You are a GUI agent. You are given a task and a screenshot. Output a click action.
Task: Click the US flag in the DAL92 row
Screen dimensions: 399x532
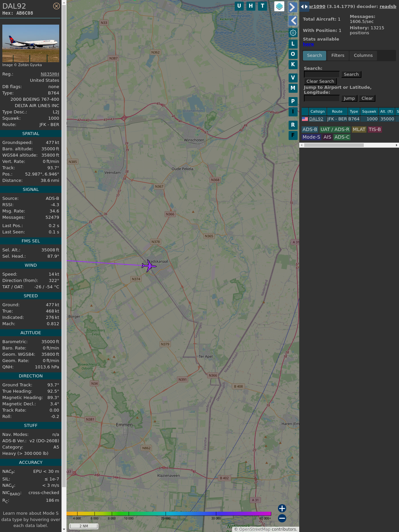[305, 119]
